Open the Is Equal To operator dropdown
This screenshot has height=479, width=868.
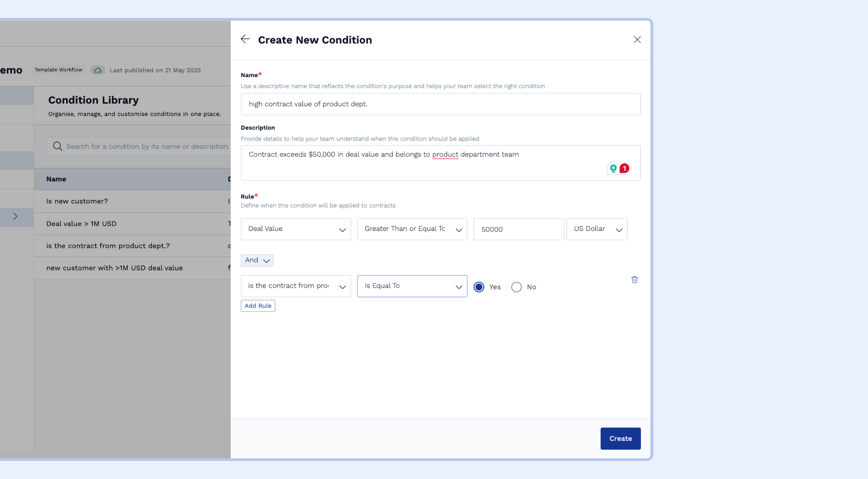412,286
